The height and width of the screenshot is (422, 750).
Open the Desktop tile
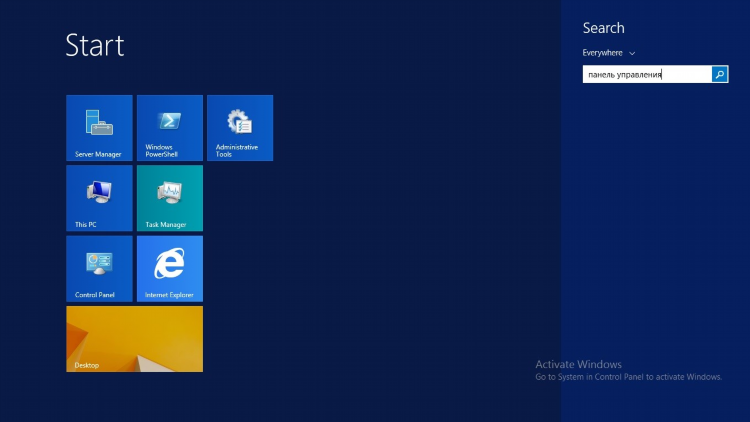tap(134, 339)
